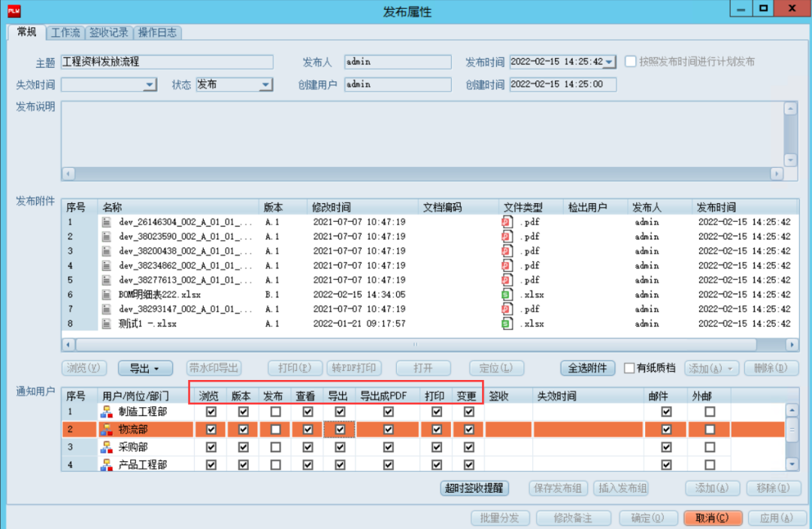The height and width of the screenshot is (529, 812).
Task: Click the xlsx file type icon for BOM明细表222
Action: pos(507,295)
